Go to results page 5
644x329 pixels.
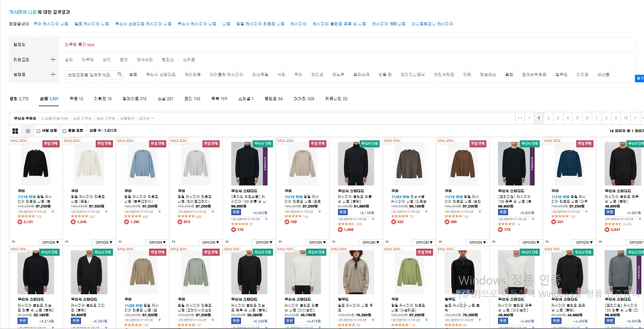click(x=577, y=118)
